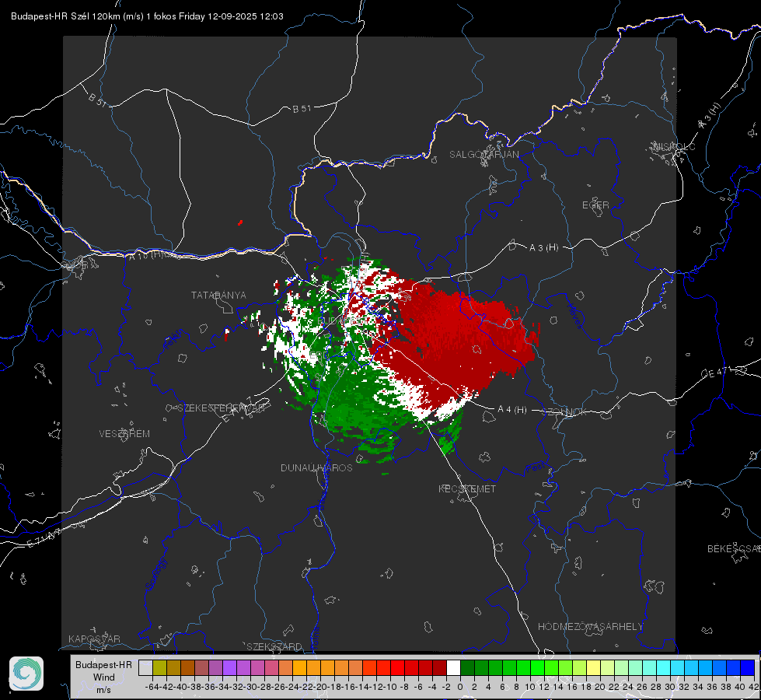Select the light grey first legend swatch
This screenshot has height=700, width=761.
145,667
